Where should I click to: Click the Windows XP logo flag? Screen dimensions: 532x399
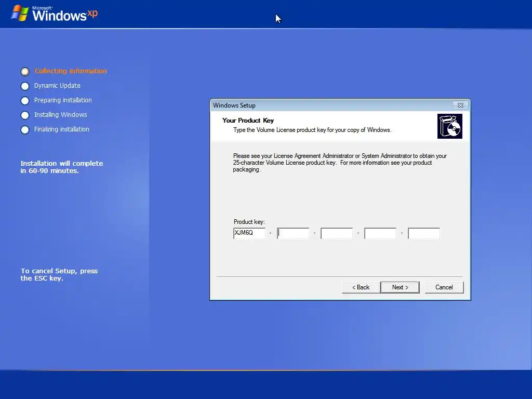coord(20,13)
